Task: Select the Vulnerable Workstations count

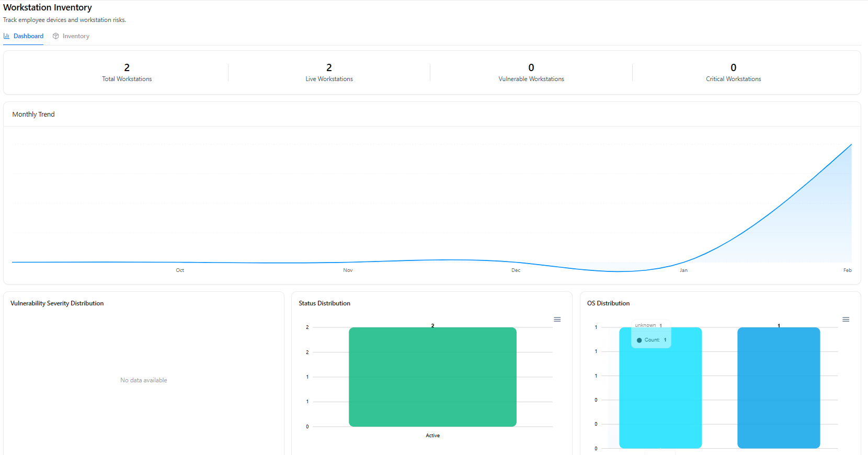Action: pyautogui.click(x=531, y=67)
